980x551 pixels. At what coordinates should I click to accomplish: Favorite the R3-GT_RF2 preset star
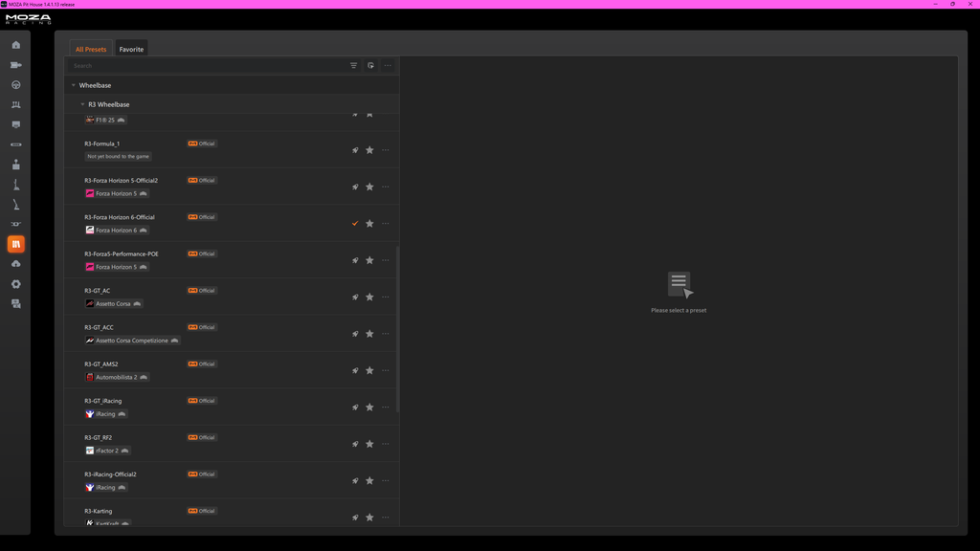pos(369,444)
